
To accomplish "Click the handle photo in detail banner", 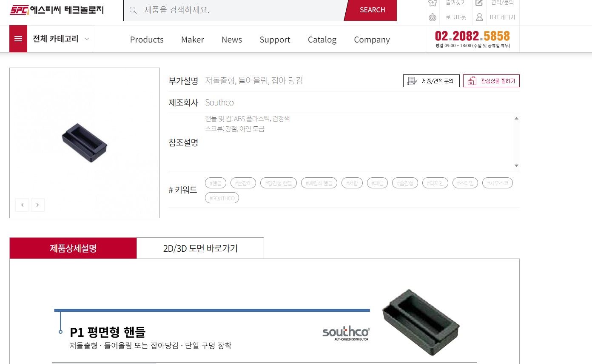I will (420, 321).
